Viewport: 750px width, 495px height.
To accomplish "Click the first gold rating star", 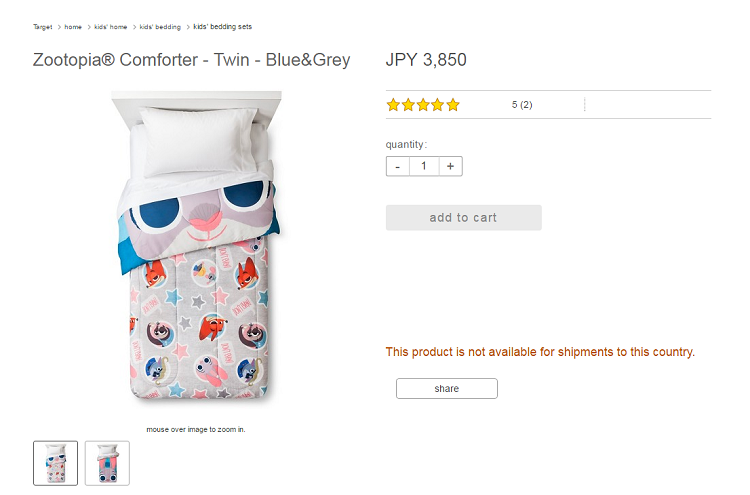I will (393, 105).
